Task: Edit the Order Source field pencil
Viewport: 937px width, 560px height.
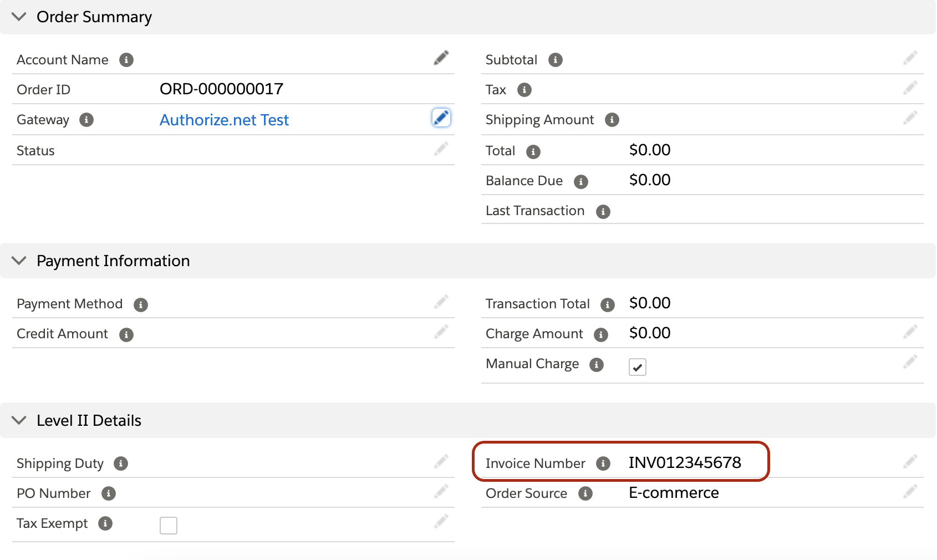Action: 910,492
